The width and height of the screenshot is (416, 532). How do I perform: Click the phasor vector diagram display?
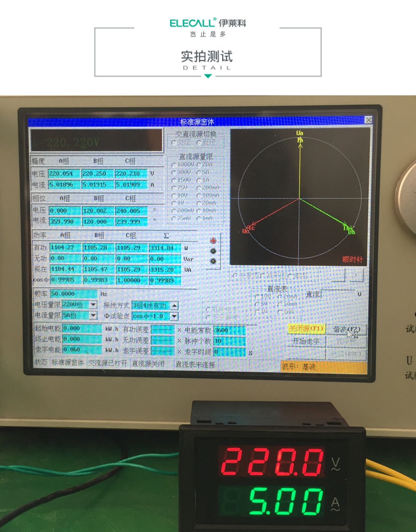300,196
